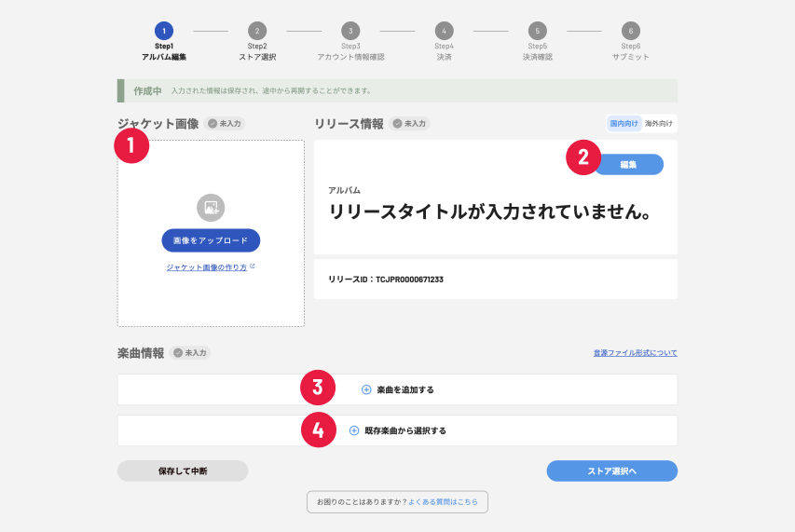Select Step3 アカウント情報確認 circle
795x532 pixels.
tap(350, 31)
